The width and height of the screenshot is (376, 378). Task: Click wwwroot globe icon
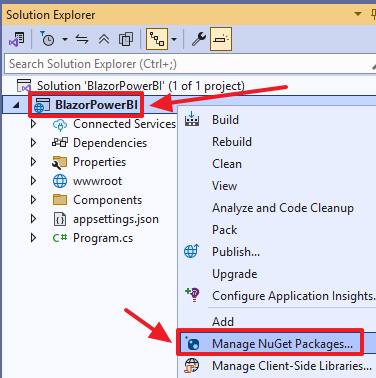[x=60, y=181]
